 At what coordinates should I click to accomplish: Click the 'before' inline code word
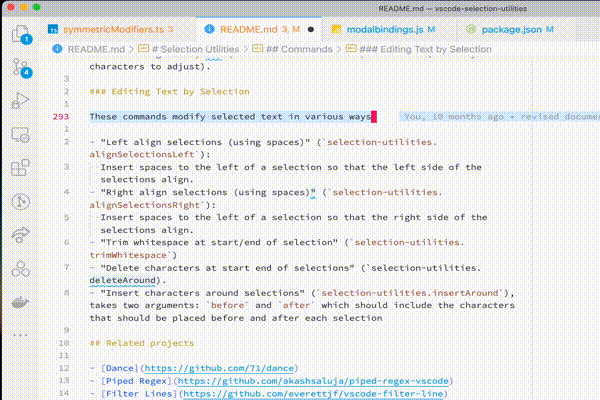point(227,305)
